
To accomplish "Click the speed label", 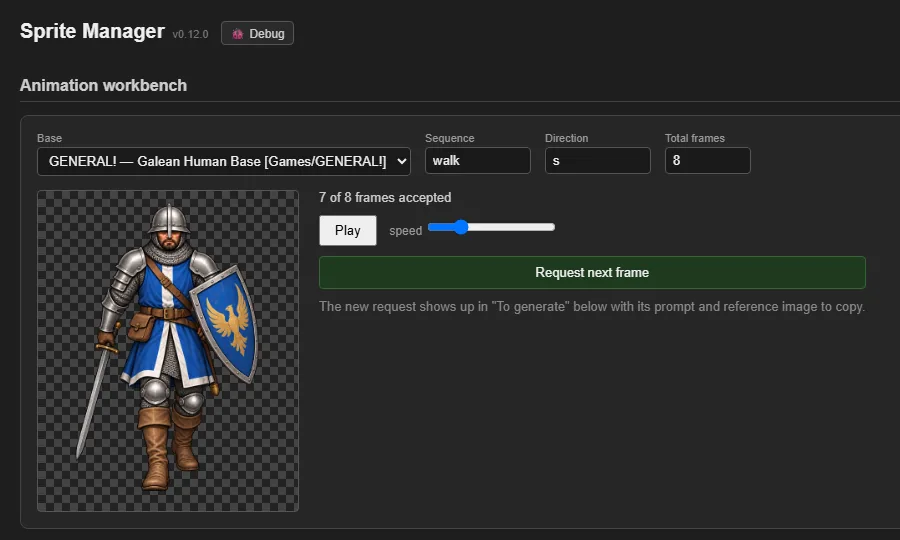I will (405, 231).
